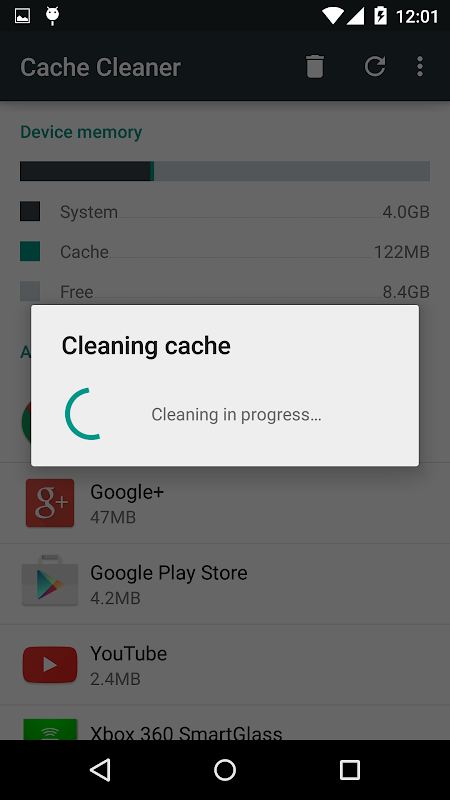The image size is (450, 800).
Task: Tap the Google+ app icon
Action: (x=50, y=503)
